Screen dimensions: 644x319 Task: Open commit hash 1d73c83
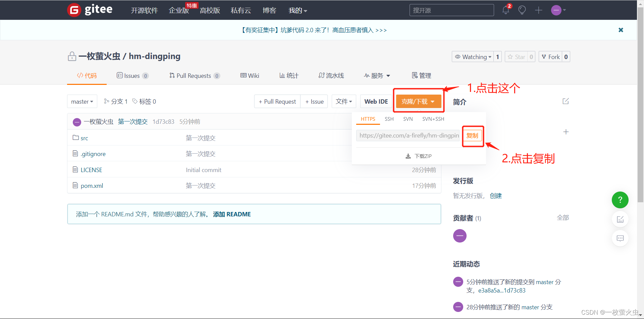coord(163,122)
